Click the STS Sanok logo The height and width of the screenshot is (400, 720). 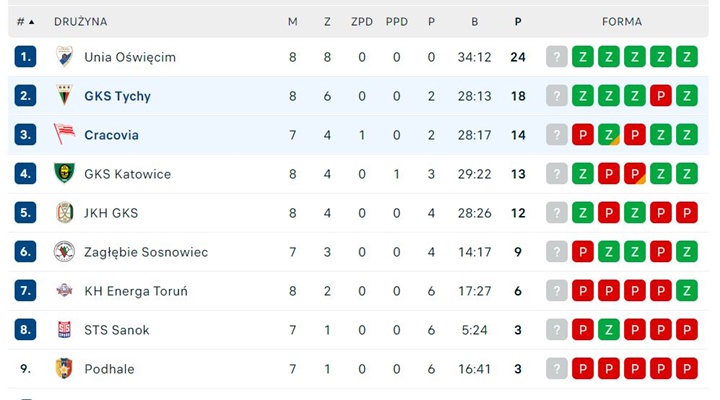(x=64, y=330)
